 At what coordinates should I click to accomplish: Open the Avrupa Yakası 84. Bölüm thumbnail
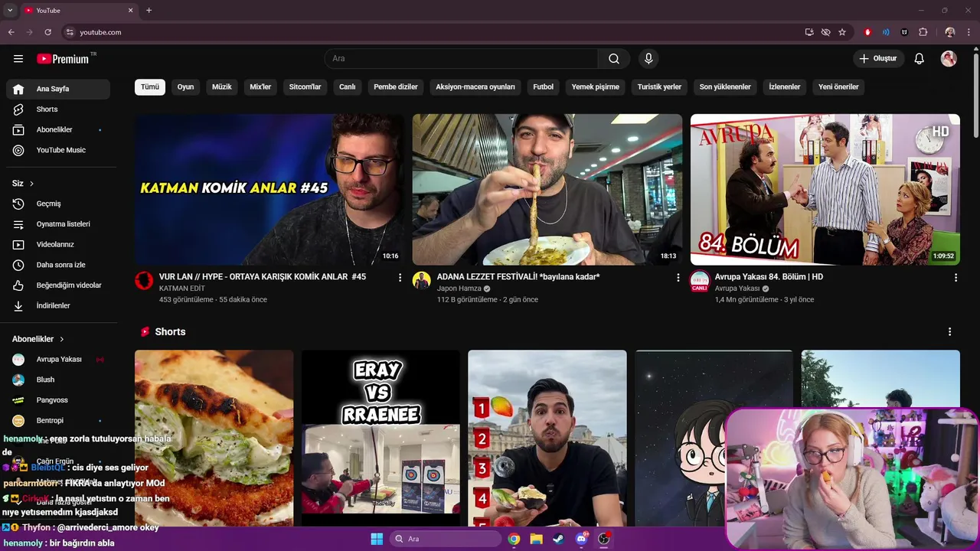(x=825, y=190)
